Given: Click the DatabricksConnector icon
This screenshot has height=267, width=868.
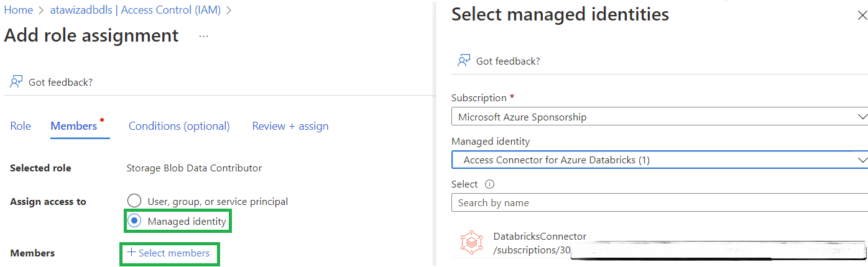Looking at the screenshot, I should tap(472, 243).
